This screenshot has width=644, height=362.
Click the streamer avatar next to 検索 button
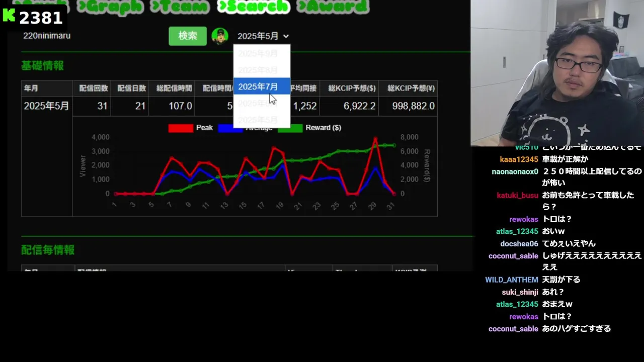220,36
